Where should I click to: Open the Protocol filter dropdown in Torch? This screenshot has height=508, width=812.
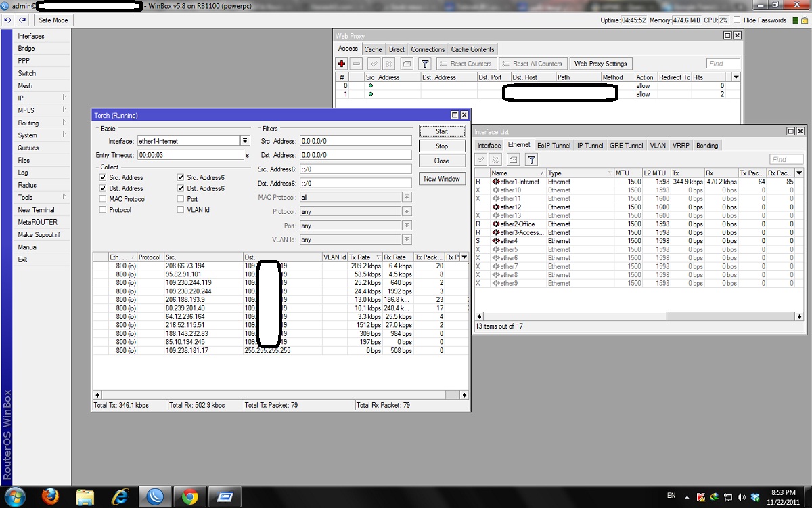[407, 211]
